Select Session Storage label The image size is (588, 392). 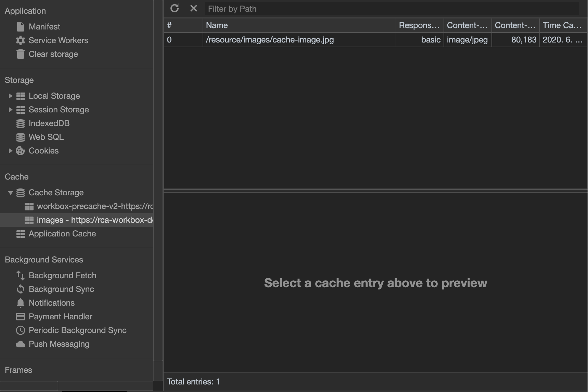(59, 110)
